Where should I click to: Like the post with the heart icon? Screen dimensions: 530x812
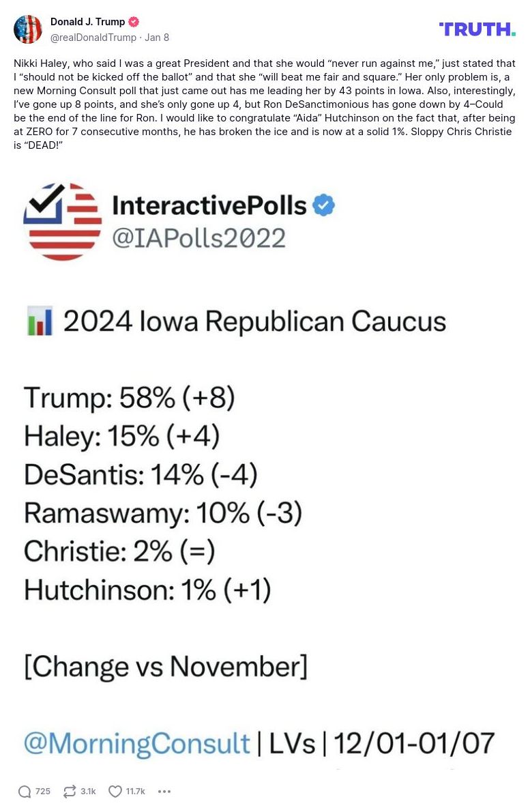point(115,792)
